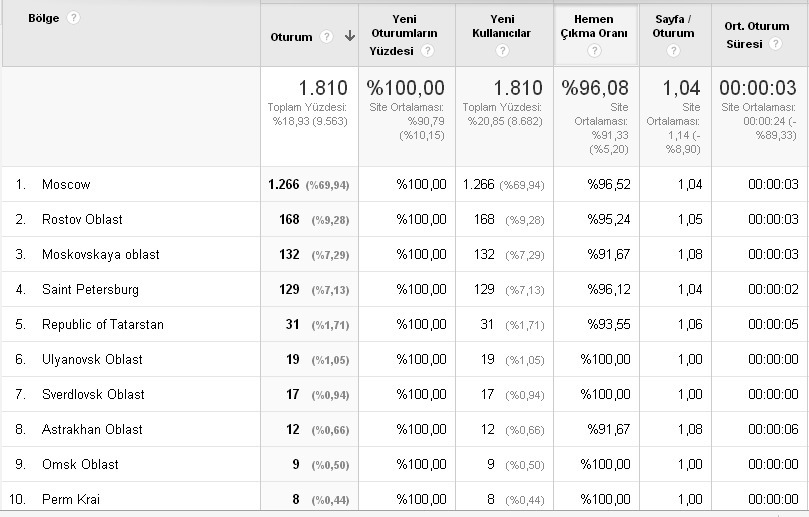The height and width of the screenshot is (517, 809).
Task: Click the Oturum descending sort arrow
Action: (x=350, y=36)
